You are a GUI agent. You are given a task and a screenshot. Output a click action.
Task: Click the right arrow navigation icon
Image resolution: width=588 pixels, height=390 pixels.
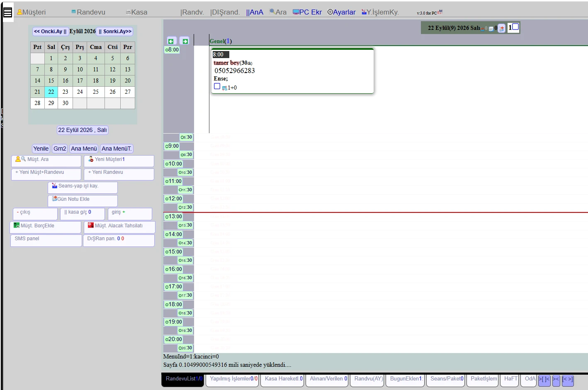pyautogui.click(x=185, y=41)
